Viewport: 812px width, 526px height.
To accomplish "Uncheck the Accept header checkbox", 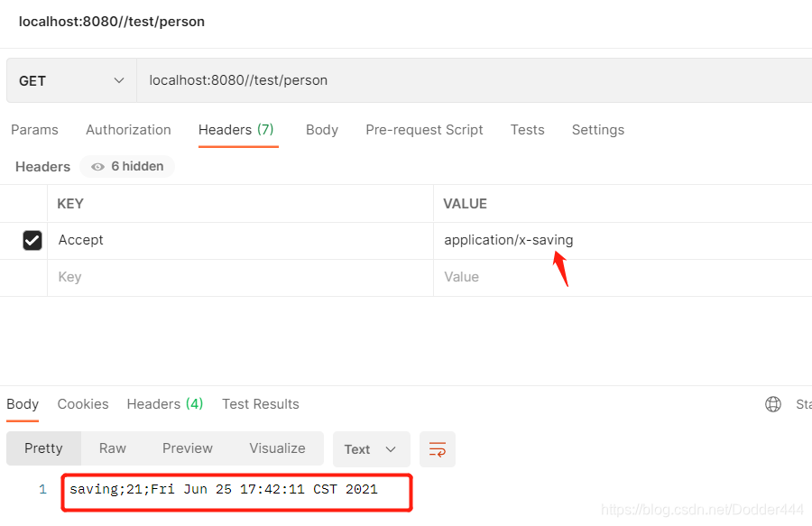I will click(32, 240).
